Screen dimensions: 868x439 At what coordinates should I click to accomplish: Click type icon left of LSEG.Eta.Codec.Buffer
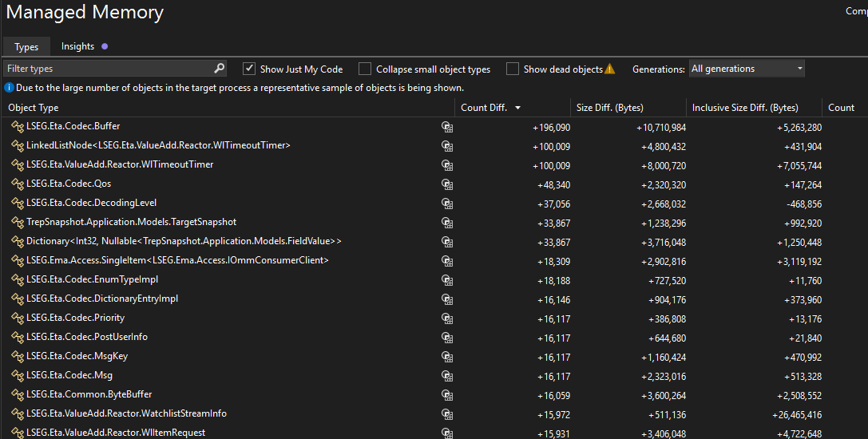(x=17, y=128)
